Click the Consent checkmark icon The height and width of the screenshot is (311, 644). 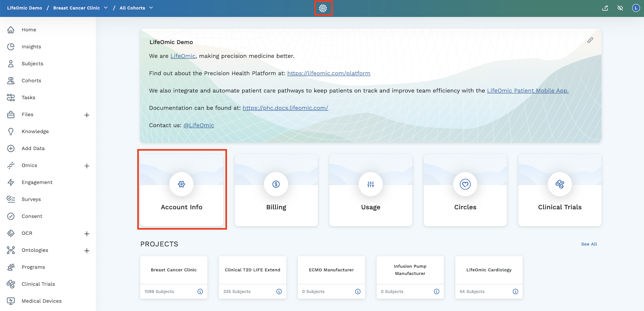[11, 216]
